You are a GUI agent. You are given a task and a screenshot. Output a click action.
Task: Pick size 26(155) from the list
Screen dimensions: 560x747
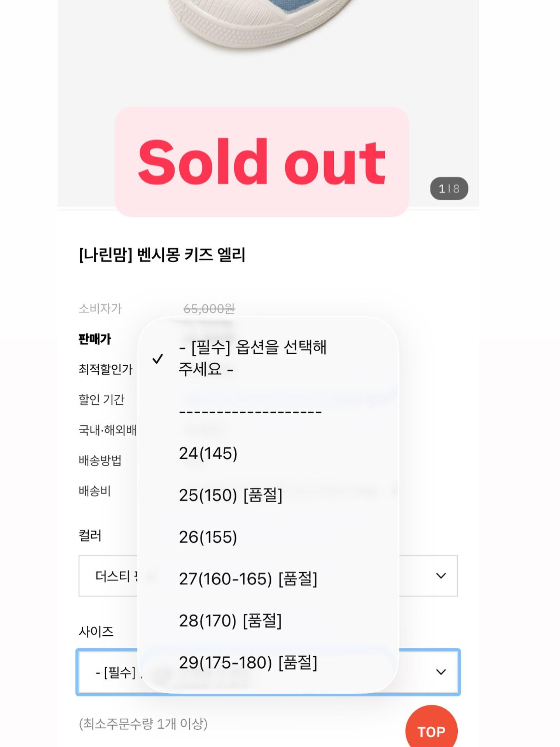pyautogui.click(x=208, y=537)
